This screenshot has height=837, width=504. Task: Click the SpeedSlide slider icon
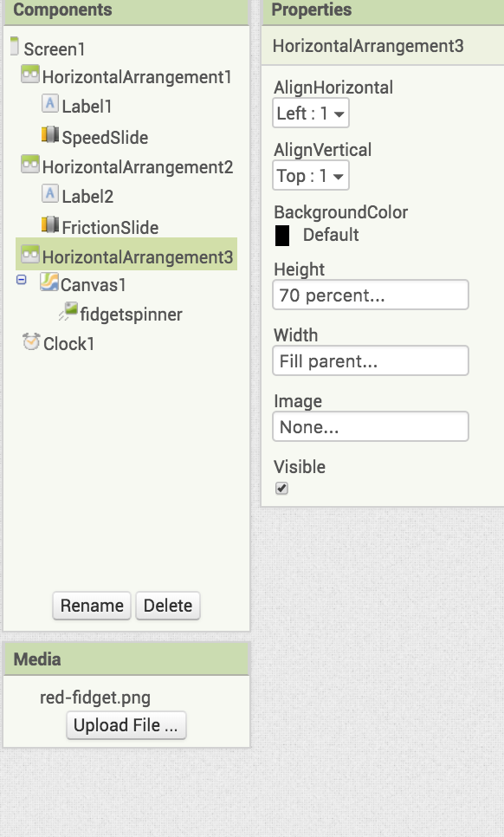tap(49, 134)
